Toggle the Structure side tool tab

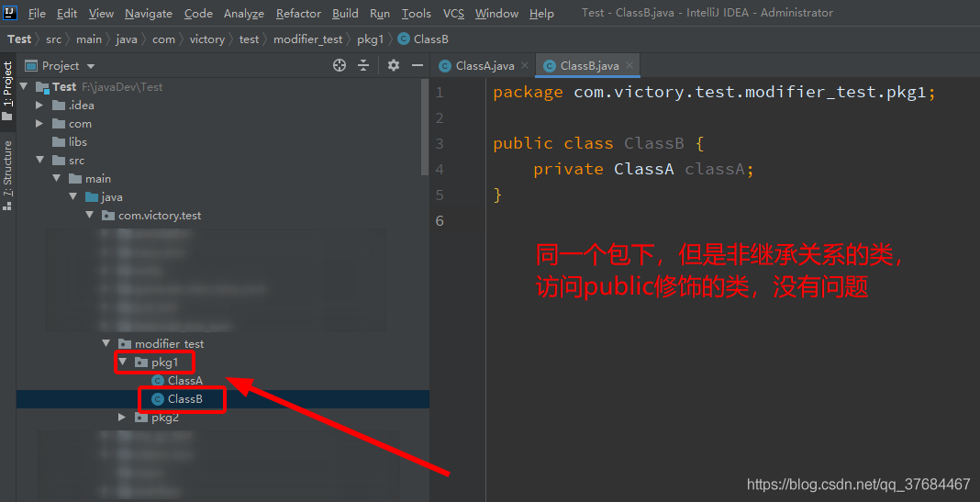[7, 175]
